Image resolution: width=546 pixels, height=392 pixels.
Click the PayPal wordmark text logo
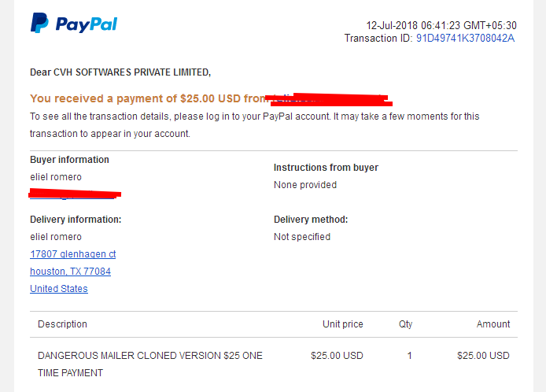tap(87, 24)
